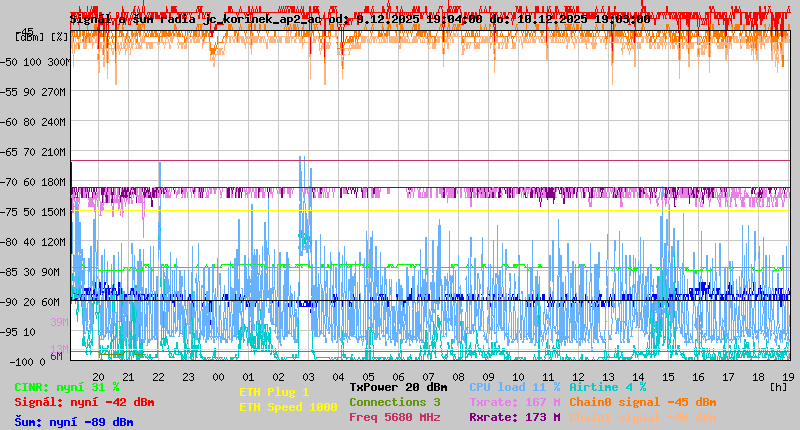Viewport: 800px width, 430px height.
Task: Click the yellow ETH Speed 1000 label
Action: click(x=287, y=407)
